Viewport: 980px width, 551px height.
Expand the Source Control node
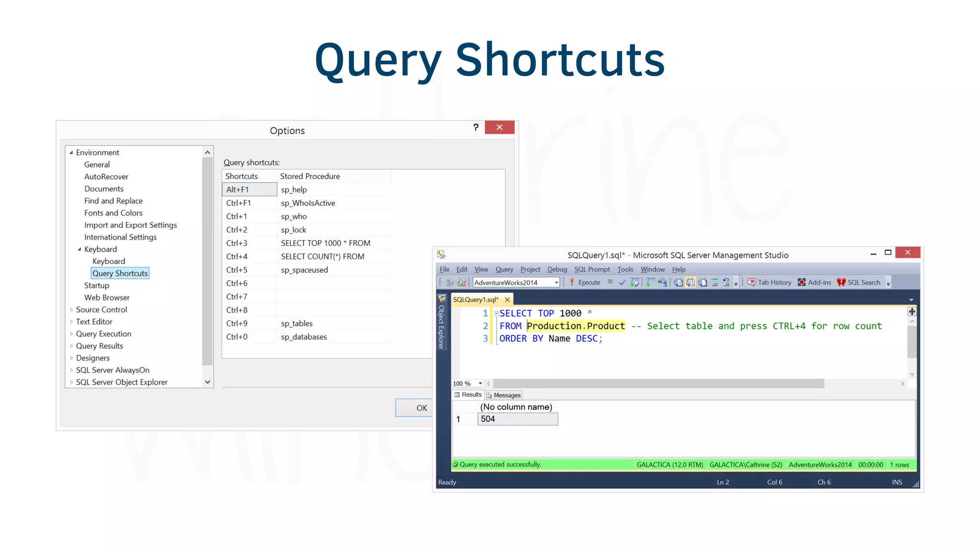pos(71,309)
